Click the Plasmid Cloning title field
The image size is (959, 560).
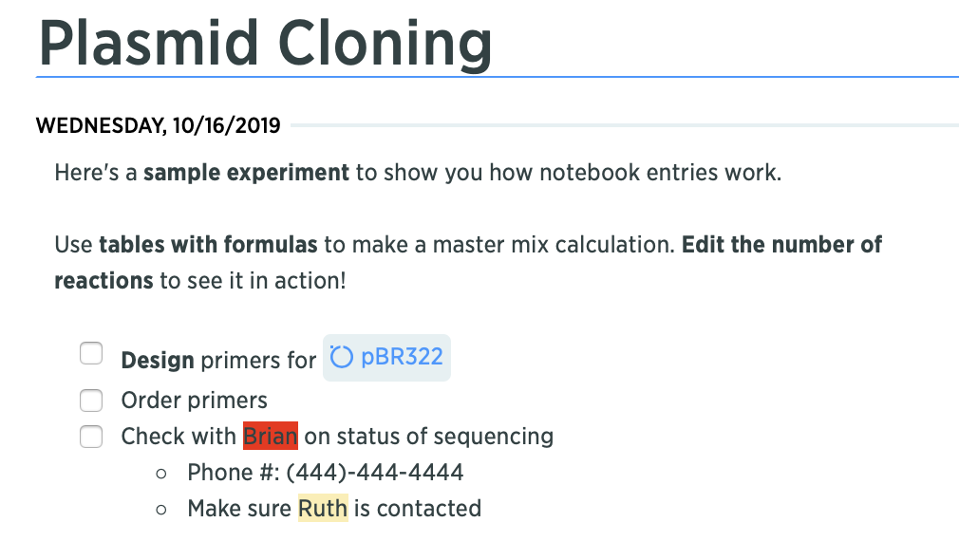click(x=266, y=44)
